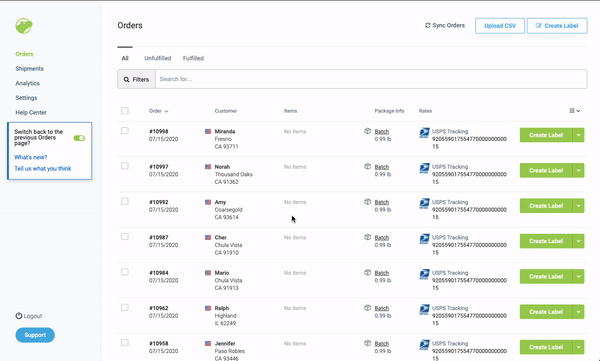Click the top Create Label outline button
Screen dimensions: 600x361
coord(557,26)
